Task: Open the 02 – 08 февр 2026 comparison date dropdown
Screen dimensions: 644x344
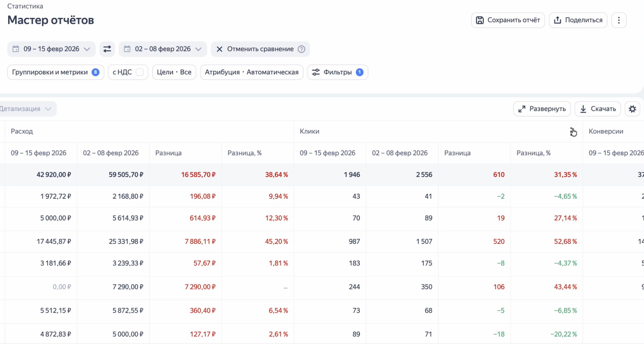Action: [163, 49]
